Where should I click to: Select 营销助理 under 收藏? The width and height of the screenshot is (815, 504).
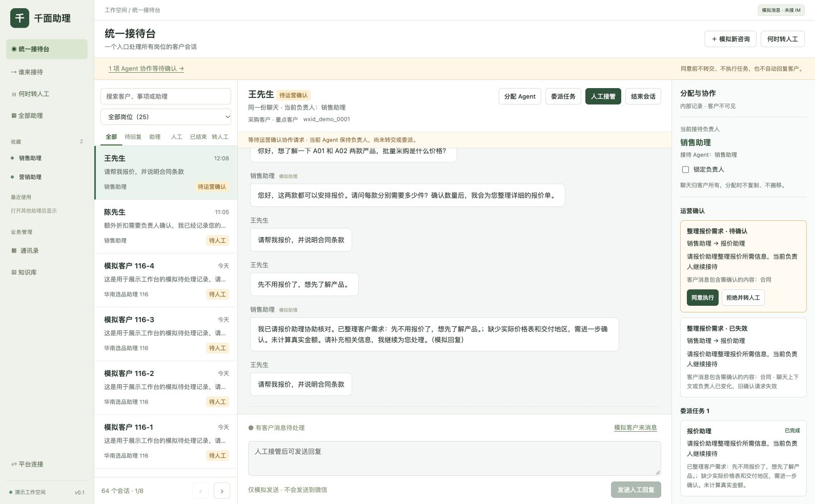[x=47, y=177]
